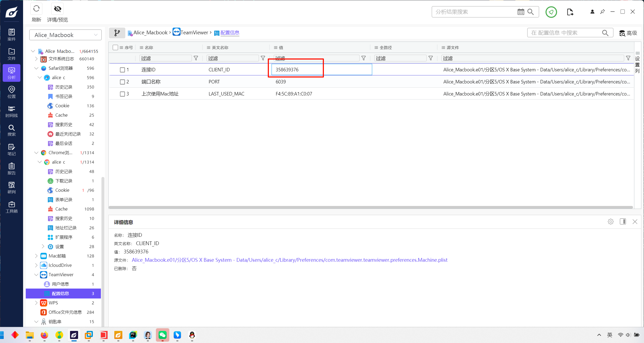Screen dimensions: 644x343
Task: Open settings gear in 详细信息 panel
Action: pyautogui.click(x=611, y=222)
